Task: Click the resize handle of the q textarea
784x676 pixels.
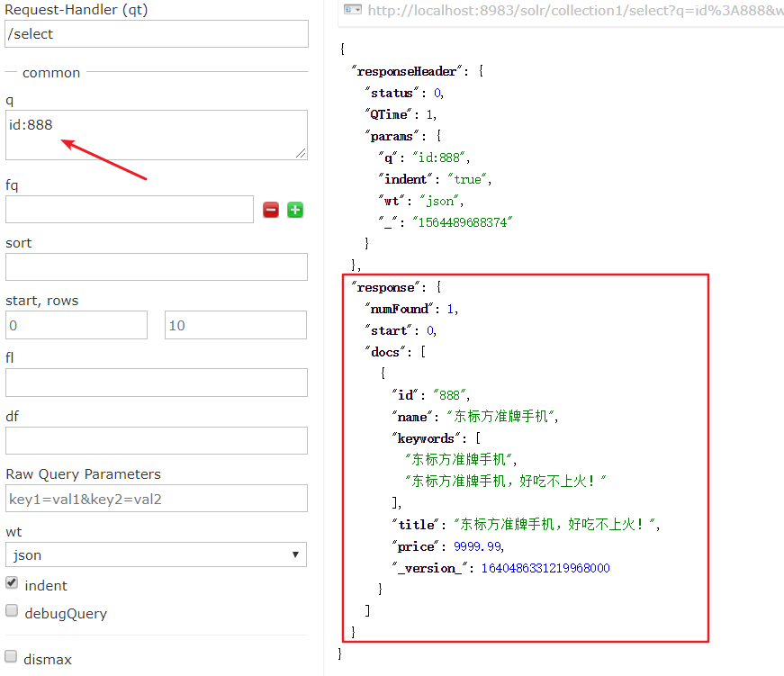Action: coord(301,153)
